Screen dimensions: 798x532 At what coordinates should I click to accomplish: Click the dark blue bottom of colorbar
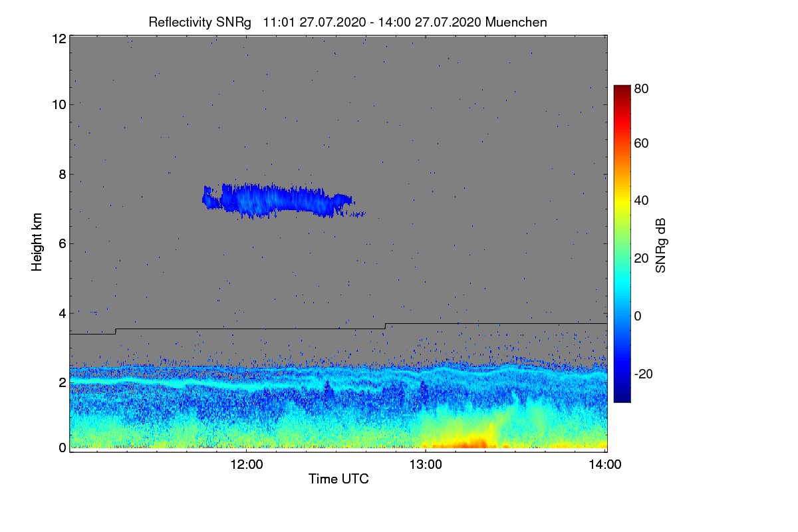(621, 397)
